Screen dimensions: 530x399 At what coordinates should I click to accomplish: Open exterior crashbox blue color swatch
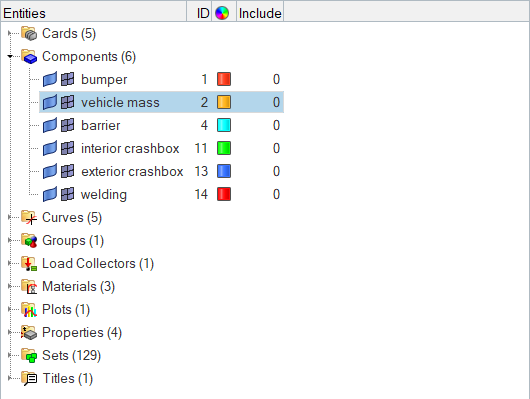224,171
